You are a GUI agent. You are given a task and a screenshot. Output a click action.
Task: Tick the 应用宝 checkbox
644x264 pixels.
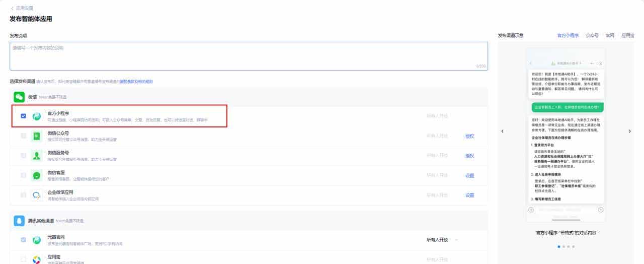(x=23, y=259)
